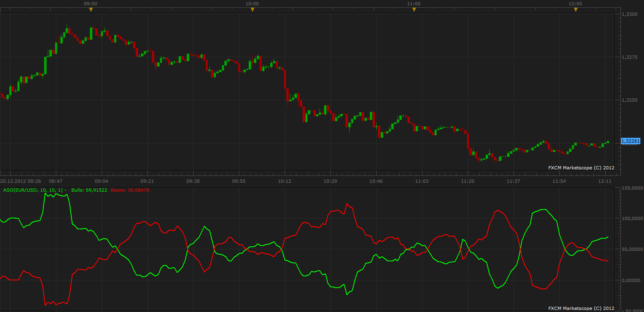Click the 12:00 hour marker triangle

coord(576,10)
